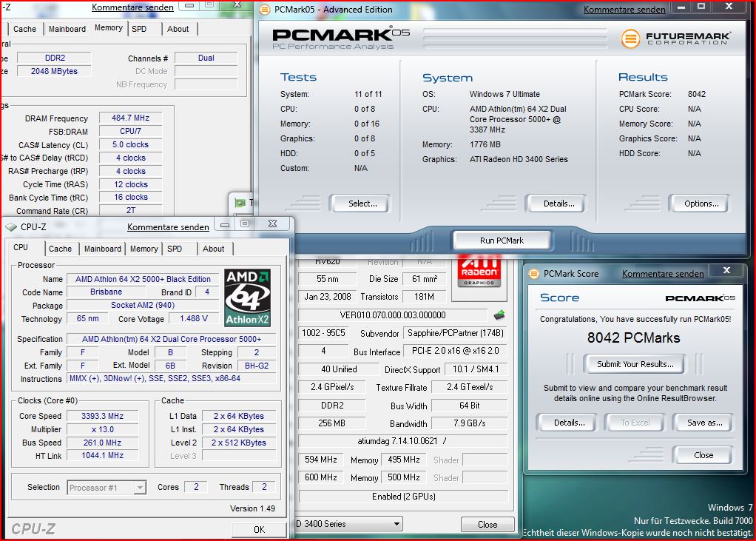Click the Bus Speed 261.0 MHz field
This screenshot has width=756, height=541.
(103, 443)
